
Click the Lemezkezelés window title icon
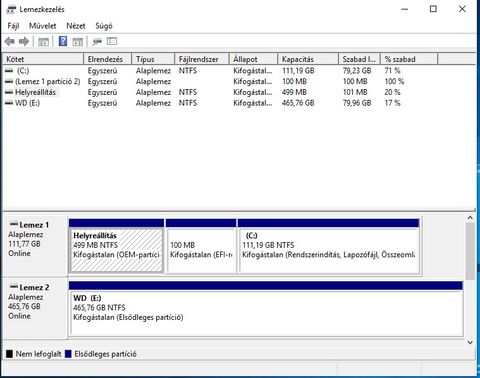click(11, 9)
